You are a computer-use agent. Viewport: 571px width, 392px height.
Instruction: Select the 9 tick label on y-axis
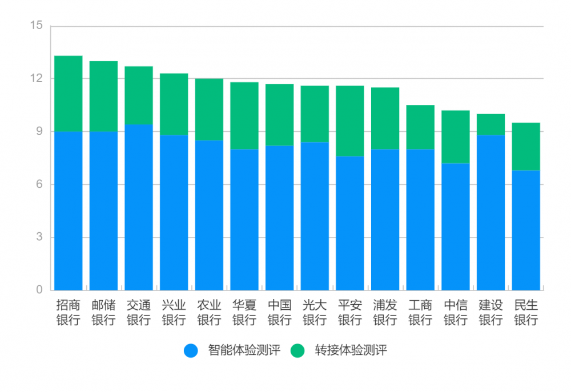[x=39, y=131]
